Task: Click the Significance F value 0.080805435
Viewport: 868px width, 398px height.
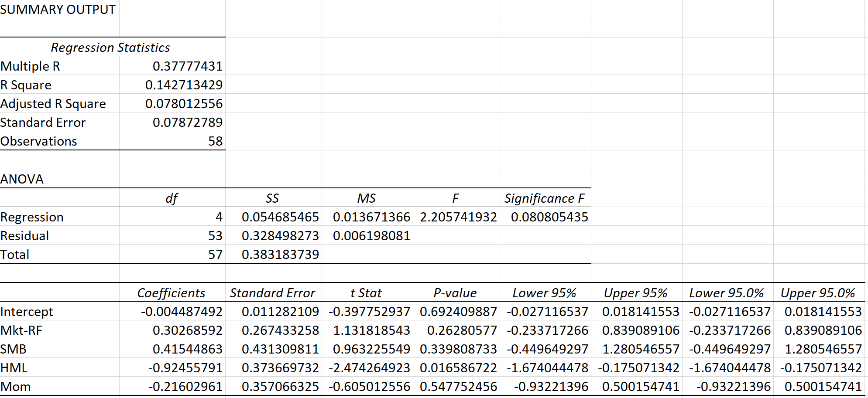Action: (548, 217)
